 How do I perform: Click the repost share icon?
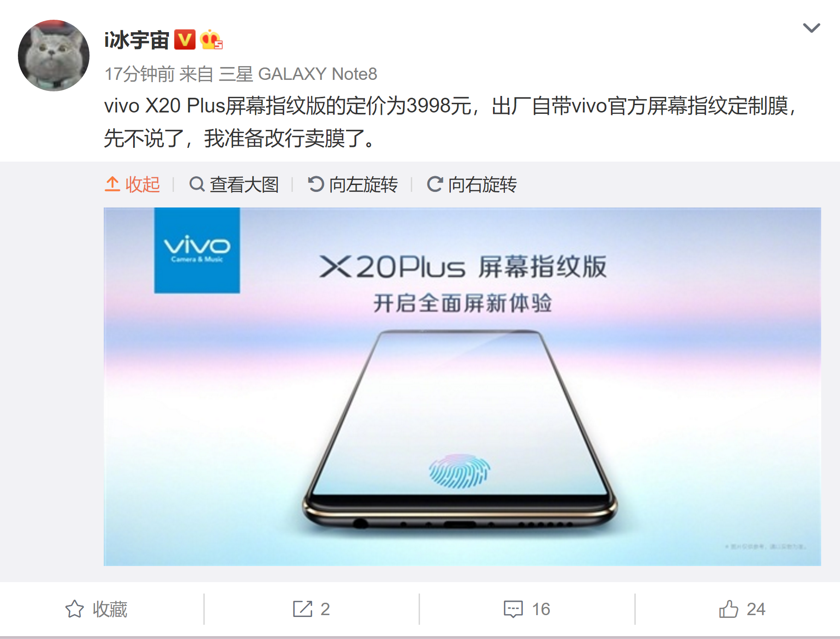[302, 609]
